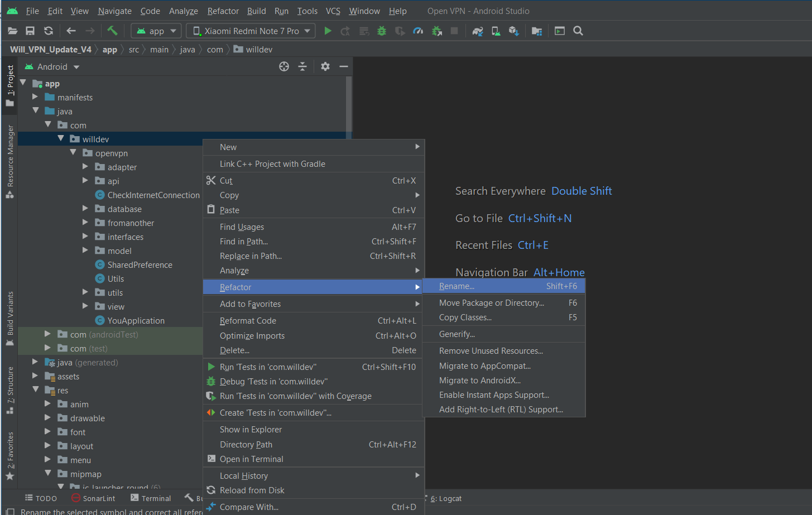Sync files with the refresh icon
812x515 pixels.
(49, 31)
